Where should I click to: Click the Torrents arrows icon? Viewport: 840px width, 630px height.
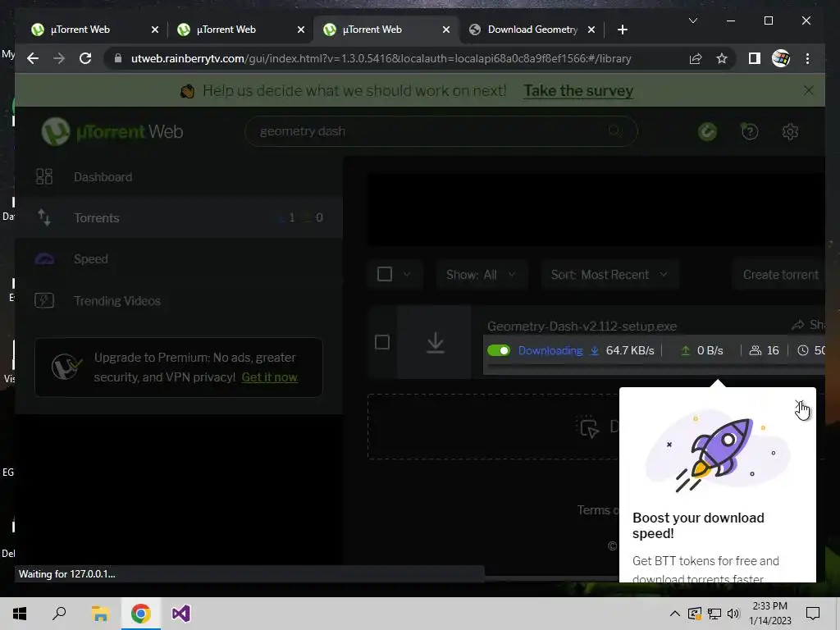(x=44, y=217)
